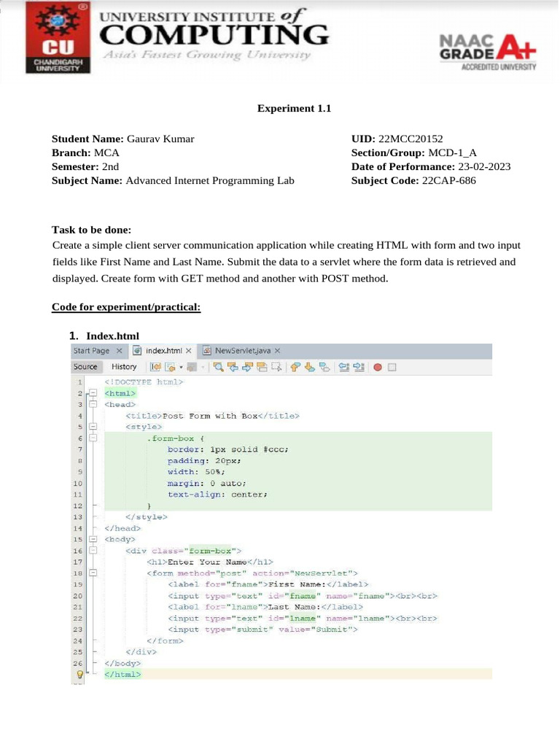Click Find Previous Occurrence icon

tap(233, 368)
